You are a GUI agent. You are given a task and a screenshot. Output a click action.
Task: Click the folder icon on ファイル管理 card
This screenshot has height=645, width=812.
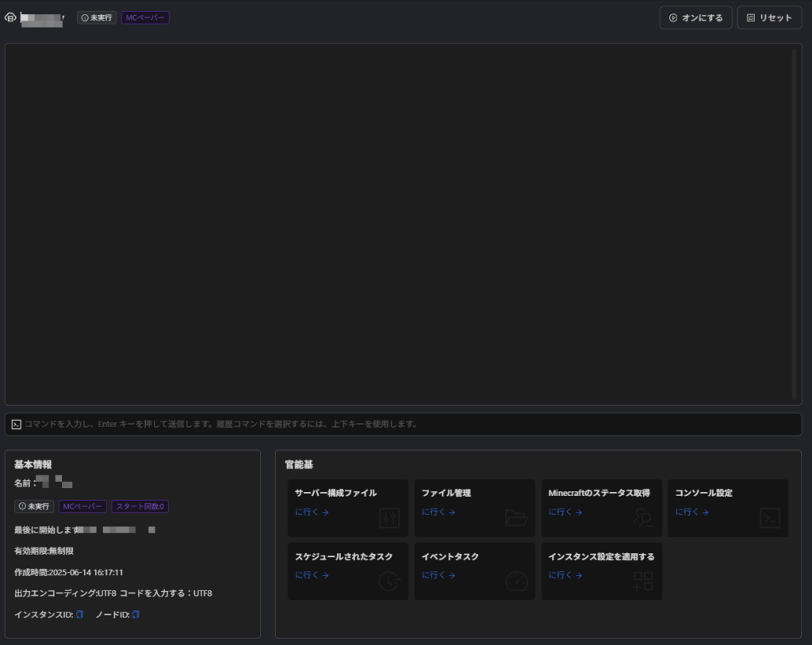point(516,518)
